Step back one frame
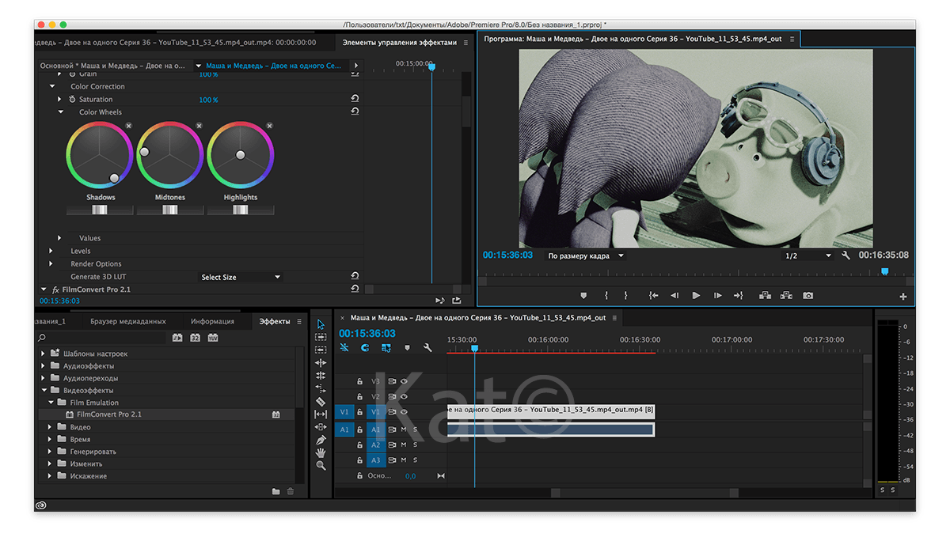Viewport: 950px width, 560px height. 674,295
